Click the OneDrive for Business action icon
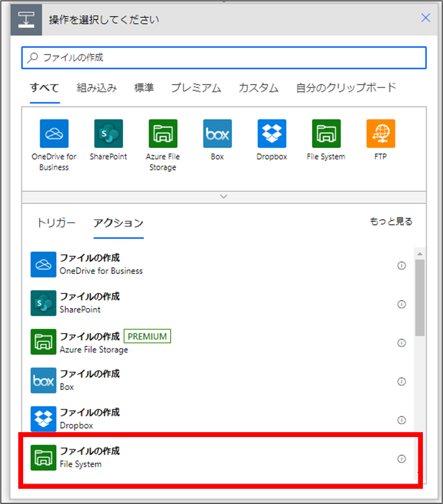 click(43, 265)
